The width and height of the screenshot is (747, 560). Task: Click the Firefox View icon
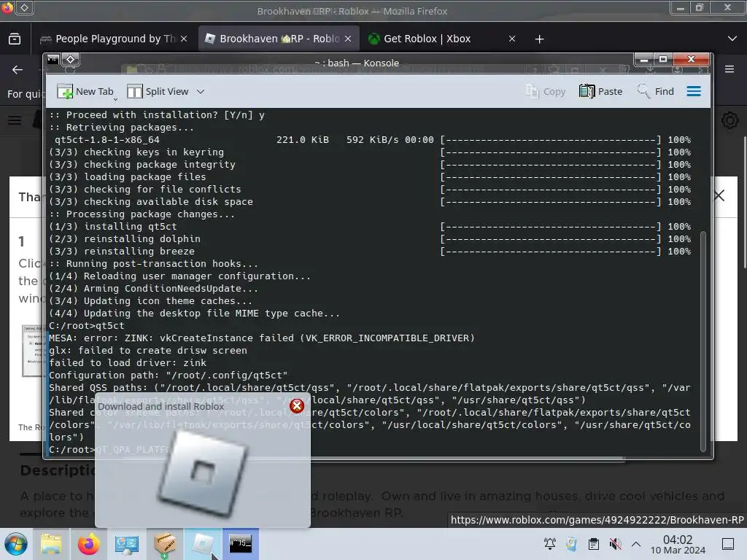click(15, 39)
